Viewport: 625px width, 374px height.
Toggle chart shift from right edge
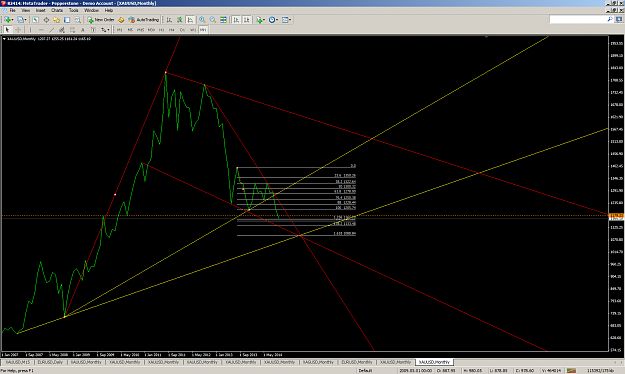(247, 20)
